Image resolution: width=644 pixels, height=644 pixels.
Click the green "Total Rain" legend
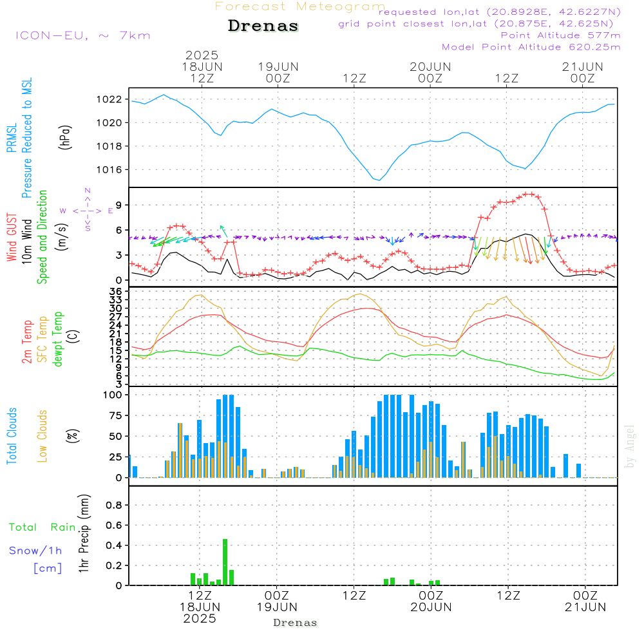tap(43, 527)
